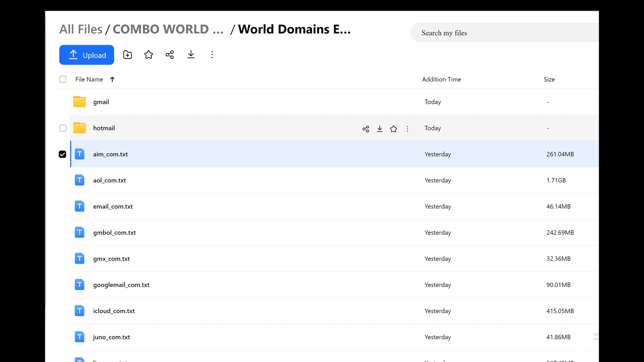644x362 pixels.
Task: Click Yesterday in the aim_com.txt row
Action: 438,154
